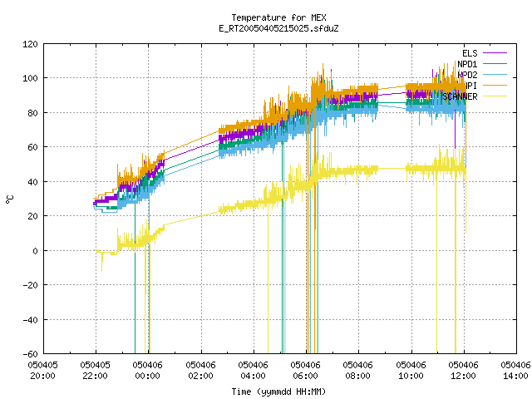The height and width of the screenshot is (399, 532).
Task: Click x-axis tick label 050405 22:00
Action: [x=96, y=371]
